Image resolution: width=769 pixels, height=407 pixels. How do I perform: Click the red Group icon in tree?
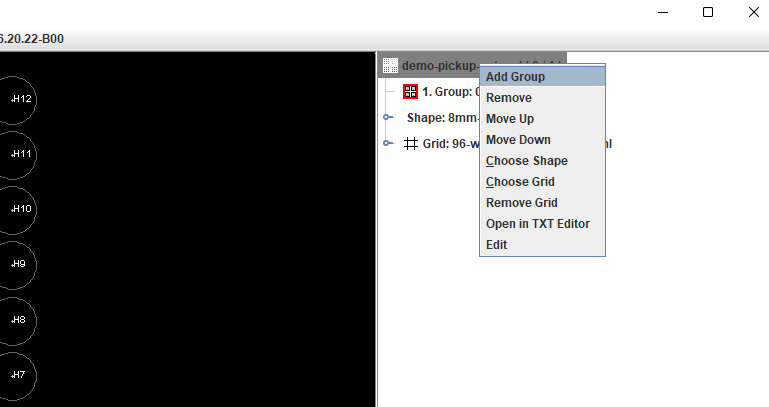[x=410, y=91]
